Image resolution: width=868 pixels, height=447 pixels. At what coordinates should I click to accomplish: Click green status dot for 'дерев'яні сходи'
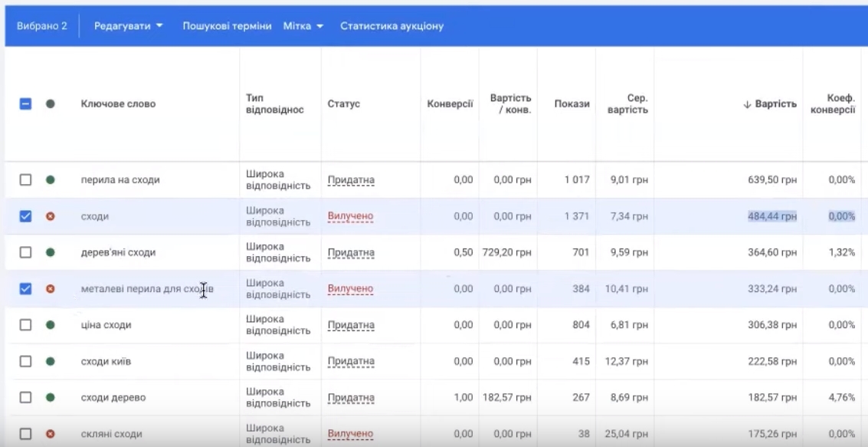tap(51, 252)
